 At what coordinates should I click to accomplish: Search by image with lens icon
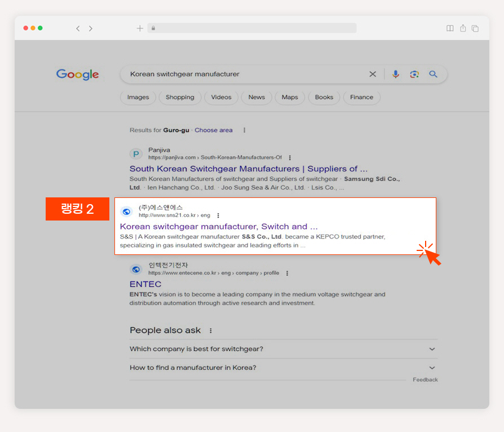[x=414, y=74]
